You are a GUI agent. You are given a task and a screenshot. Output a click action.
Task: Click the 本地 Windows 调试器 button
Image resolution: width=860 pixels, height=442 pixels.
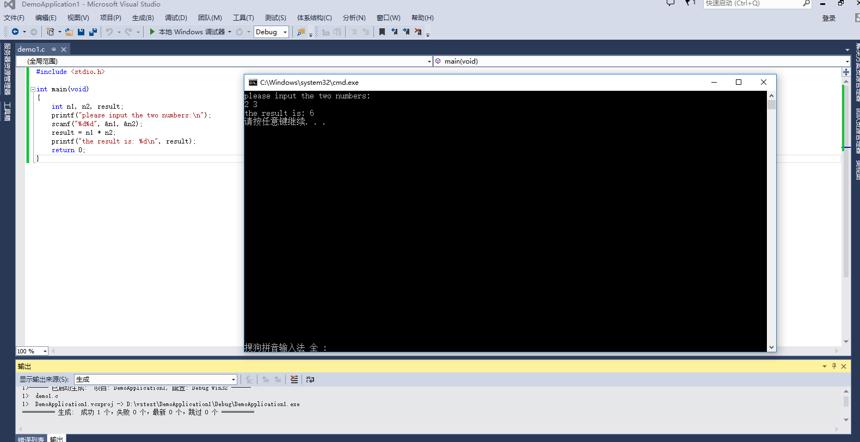[x=191, y=32]
